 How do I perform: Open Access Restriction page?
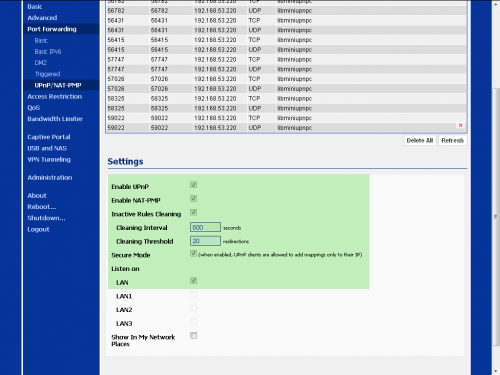[x=55, y=97]
